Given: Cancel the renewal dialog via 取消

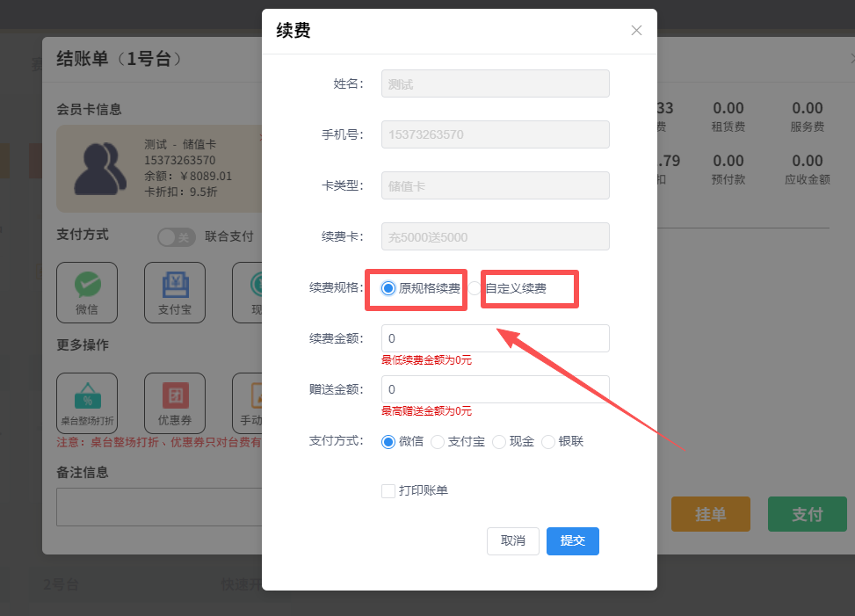Looking at the screenshot, I should click(x=512, y=541).
